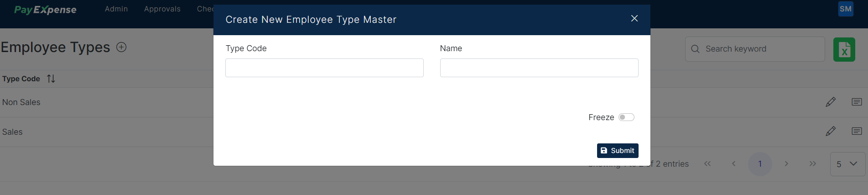Jump to last page double chevron
The image size is (868, 195).
coord(813,163)
